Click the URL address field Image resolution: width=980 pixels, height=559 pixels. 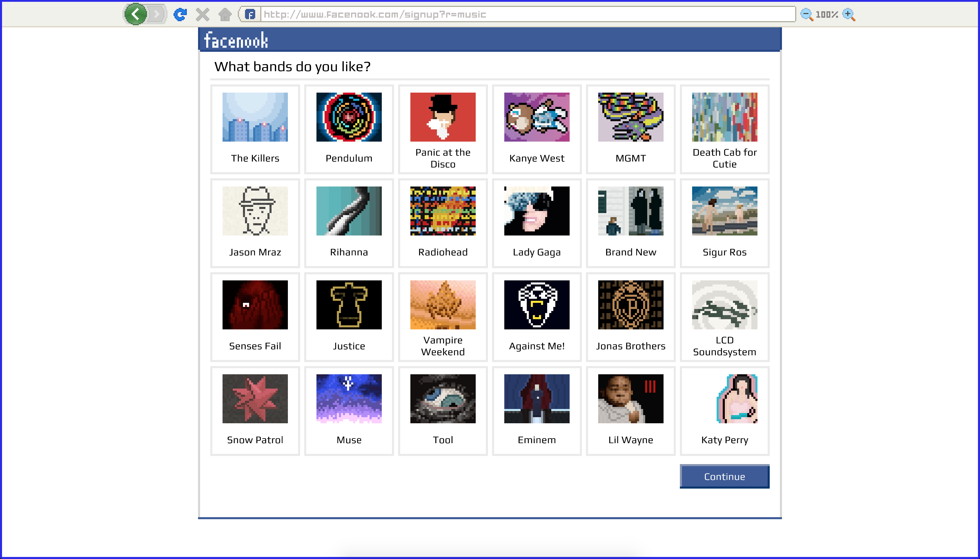click(528, 15)
